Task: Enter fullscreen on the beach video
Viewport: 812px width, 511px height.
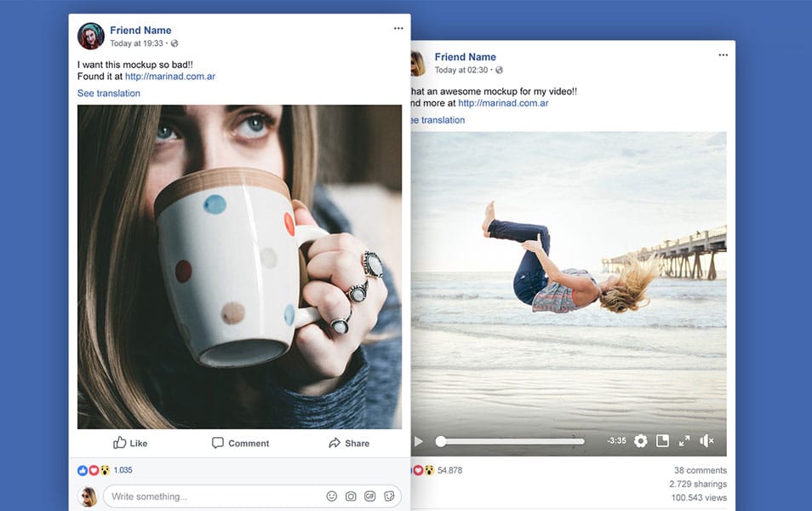Action: coord(683,441)
